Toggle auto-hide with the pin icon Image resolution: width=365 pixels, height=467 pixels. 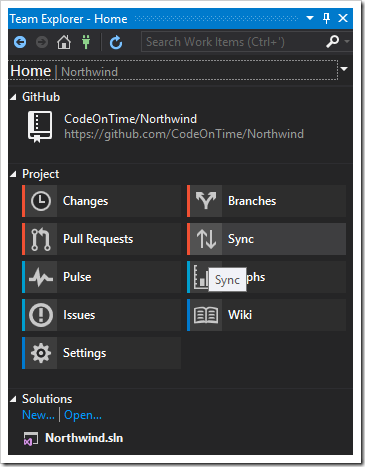(327, 18)
